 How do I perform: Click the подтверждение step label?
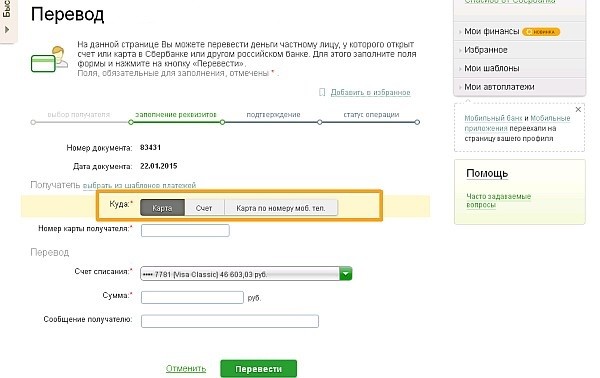tap(273, 114)
